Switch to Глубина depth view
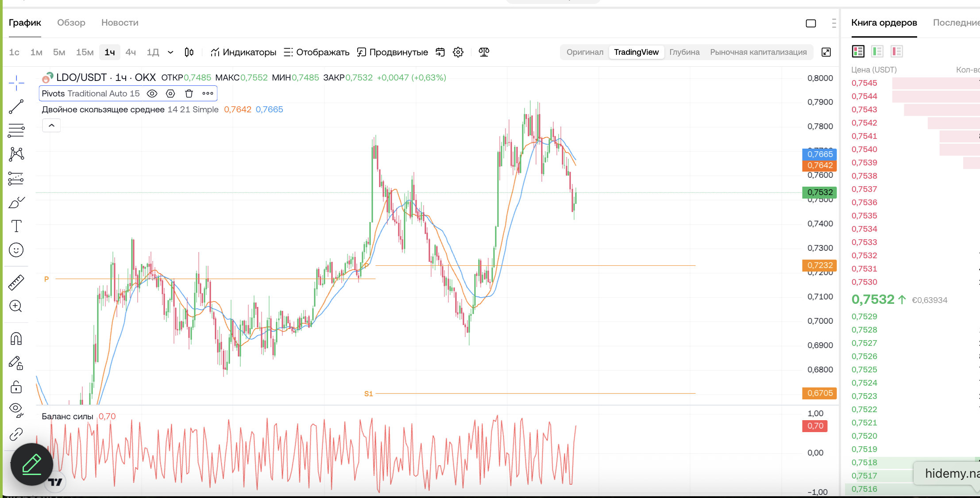 [684, 52]
